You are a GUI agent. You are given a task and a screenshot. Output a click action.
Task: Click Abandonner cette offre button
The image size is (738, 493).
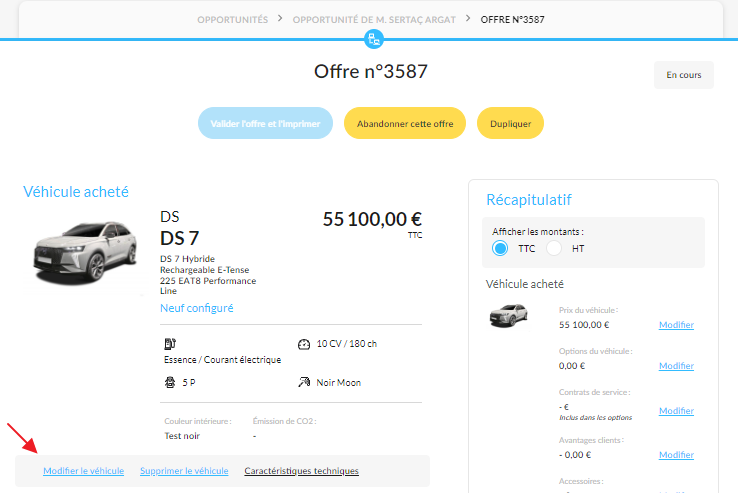click(405, 123)
